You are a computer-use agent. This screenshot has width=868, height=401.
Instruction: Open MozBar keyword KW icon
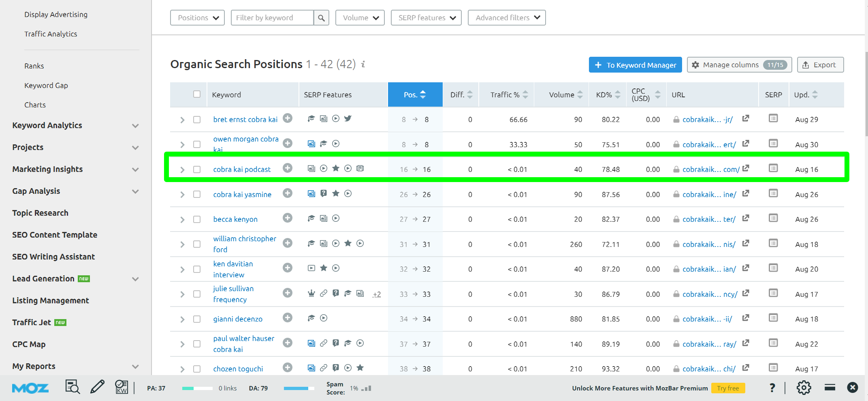tap(122, 387)
